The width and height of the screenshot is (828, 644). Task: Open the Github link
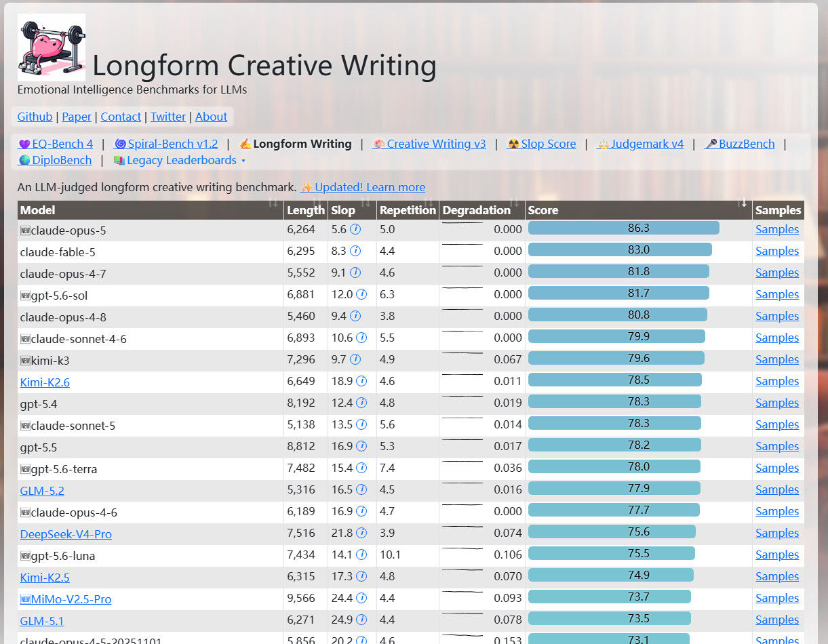coord(35,117)
